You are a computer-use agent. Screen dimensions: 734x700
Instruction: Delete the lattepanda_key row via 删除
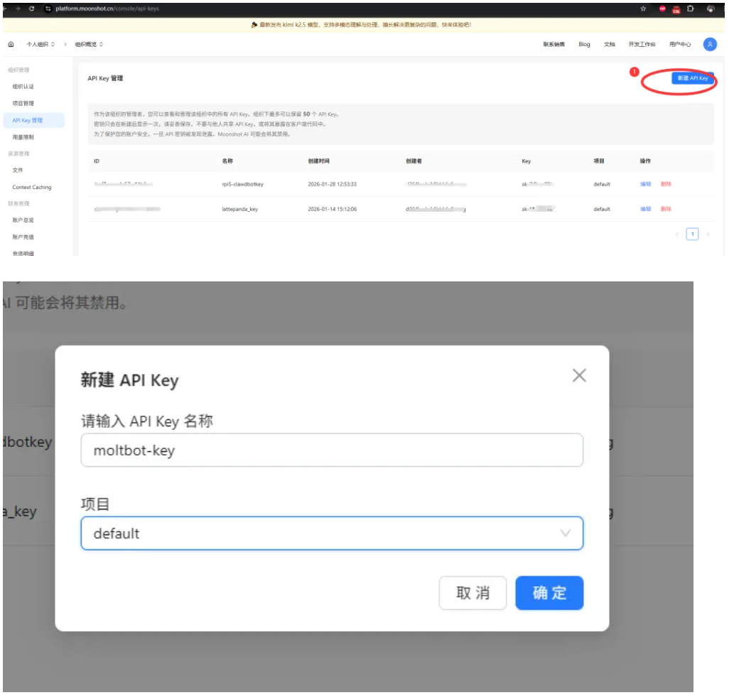[666, 209]
